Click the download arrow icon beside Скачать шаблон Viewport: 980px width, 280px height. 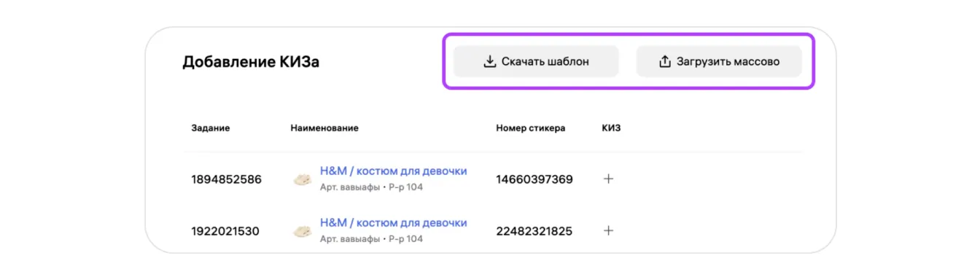pyautogui.click(x=489, y=62)
